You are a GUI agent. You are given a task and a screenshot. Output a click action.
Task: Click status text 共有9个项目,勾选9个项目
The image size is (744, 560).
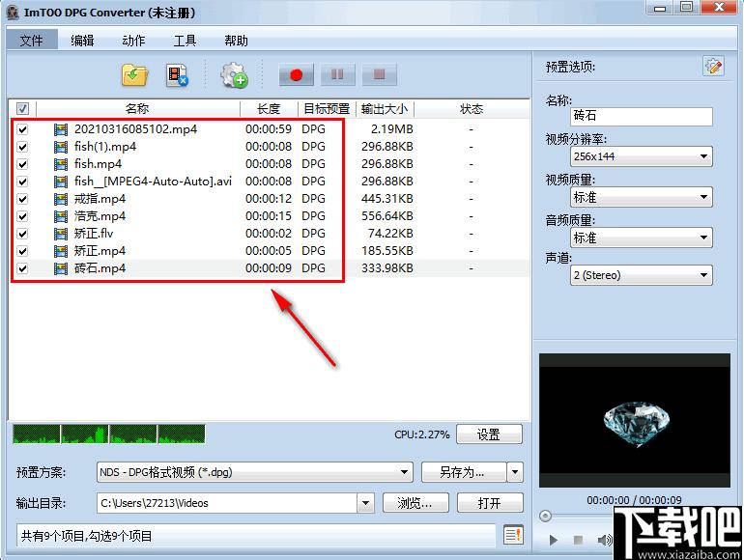(x=86, y=536)
